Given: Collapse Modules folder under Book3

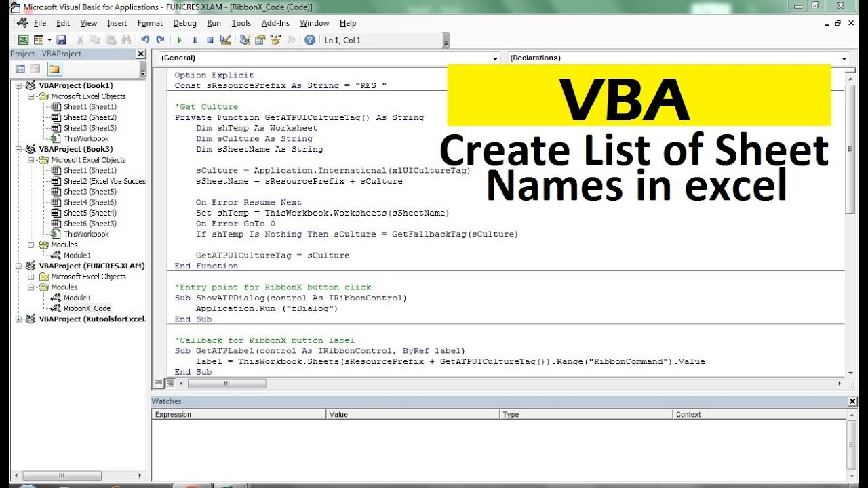Looking at the screenshot, I should 31,245.
